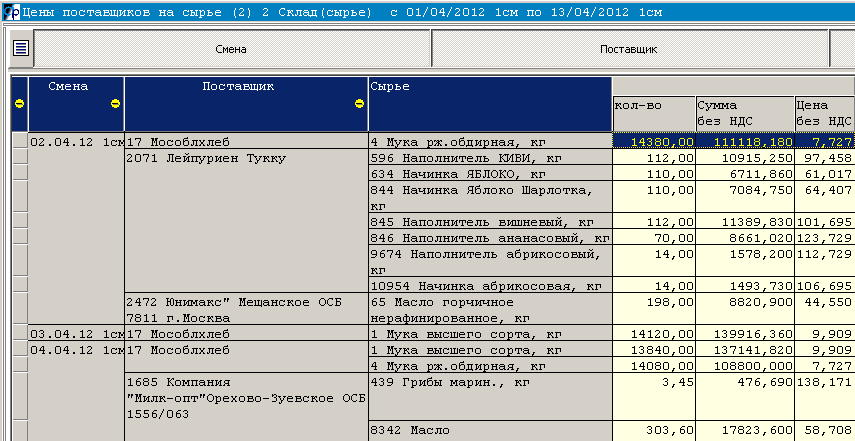The image size is (855, 441).
Task: Click price cell 44,550
Action: (x=824, y=310)
